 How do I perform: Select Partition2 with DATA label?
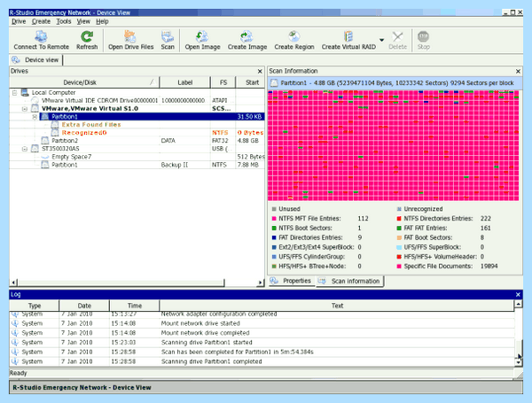(x=137, y=141)
